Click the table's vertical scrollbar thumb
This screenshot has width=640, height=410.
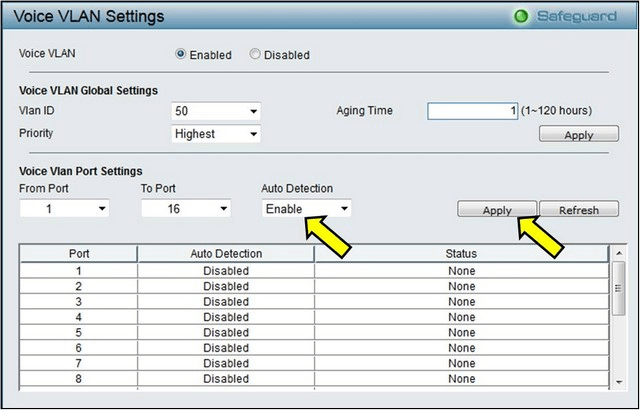619,288
